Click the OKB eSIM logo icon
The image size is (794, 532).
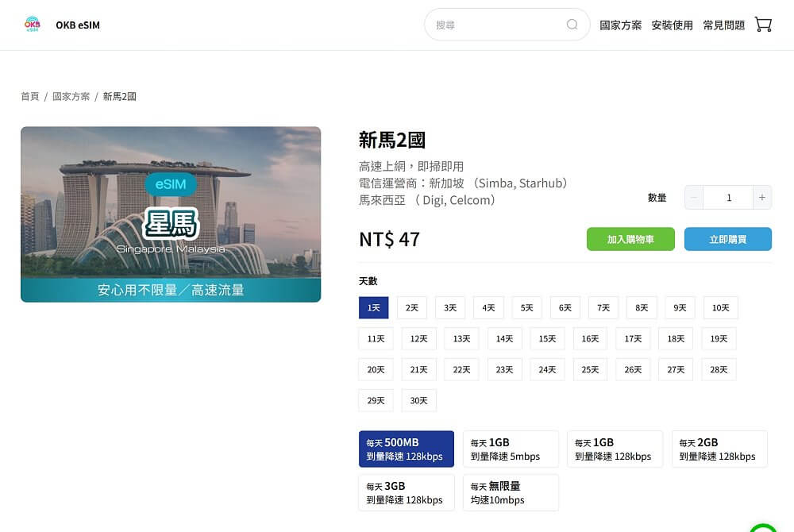point(33,25)
